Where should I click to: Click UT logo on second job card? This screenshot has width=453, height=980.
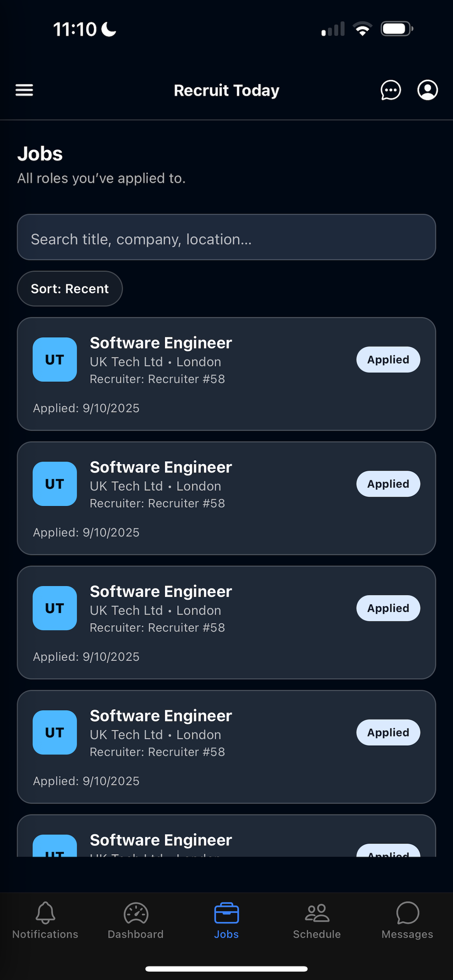[55, 484]
